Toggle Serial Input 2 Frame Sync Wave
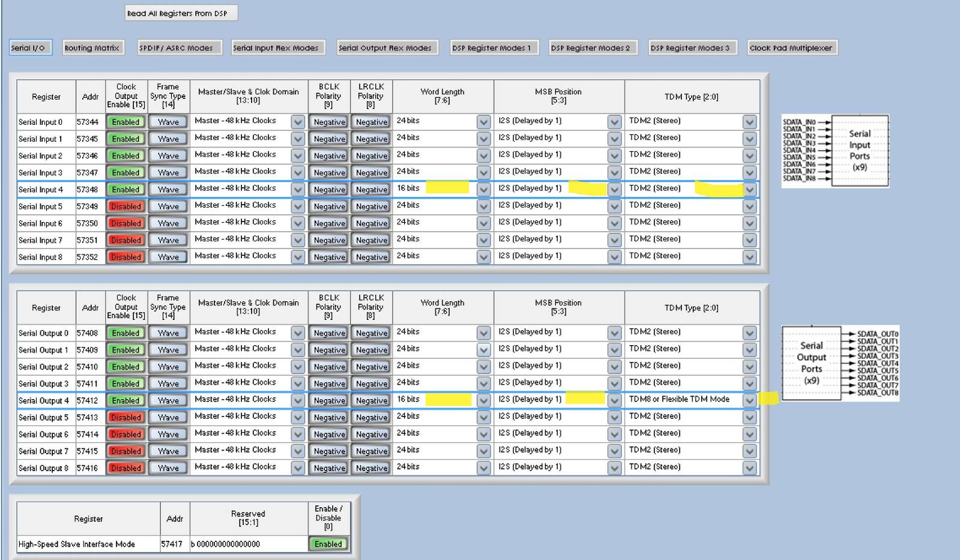This screenshot has width=960, height=560. 168,156
